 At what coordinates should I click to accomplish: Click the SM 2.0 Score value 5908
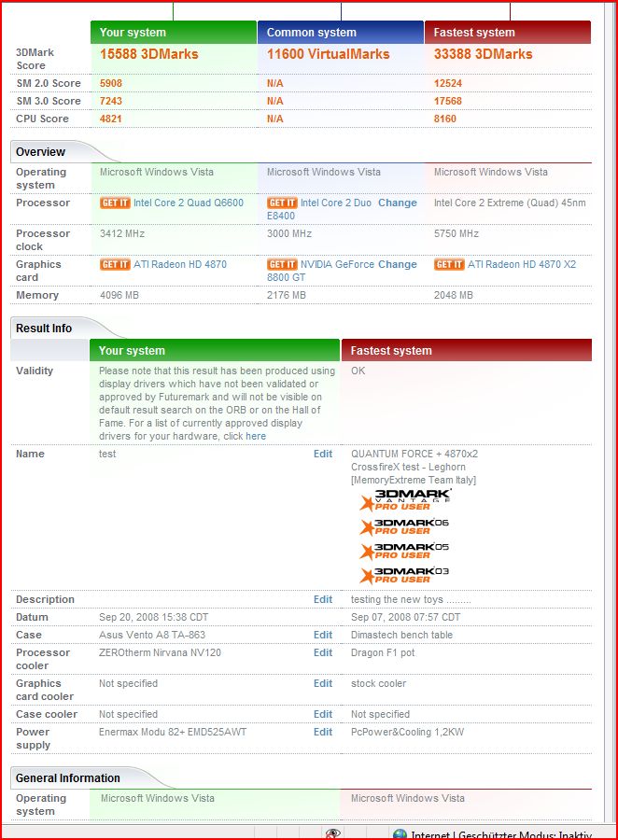tap(111, 84)
